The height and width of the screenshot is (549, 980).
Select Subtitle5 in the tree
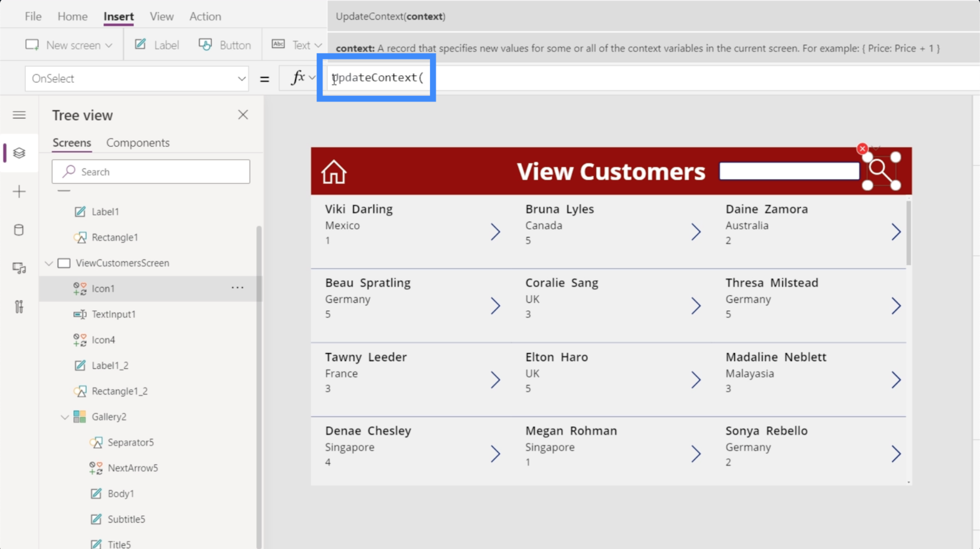pos(126,520)
